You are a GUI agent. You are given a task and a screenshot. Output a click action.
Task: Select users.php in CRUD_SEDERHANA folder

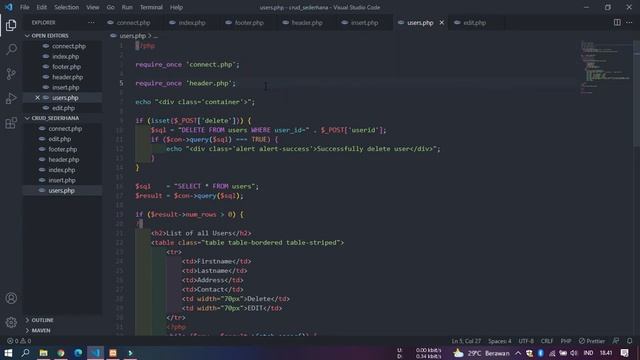tap(62, 191)
